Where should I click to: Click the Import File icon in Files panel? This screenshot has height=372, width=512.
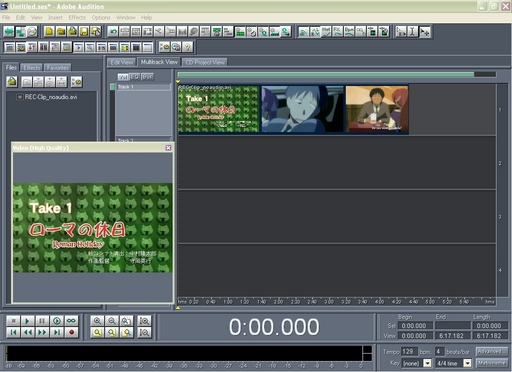click(x=12, y=81)
